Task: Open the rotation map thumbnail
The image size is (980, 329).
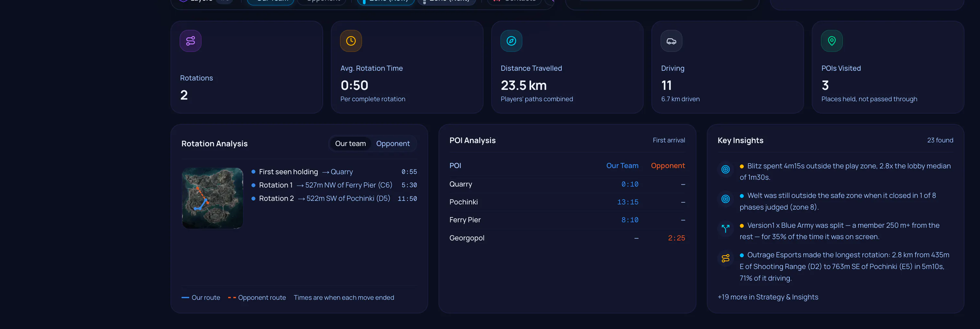Action: [212, 198]
